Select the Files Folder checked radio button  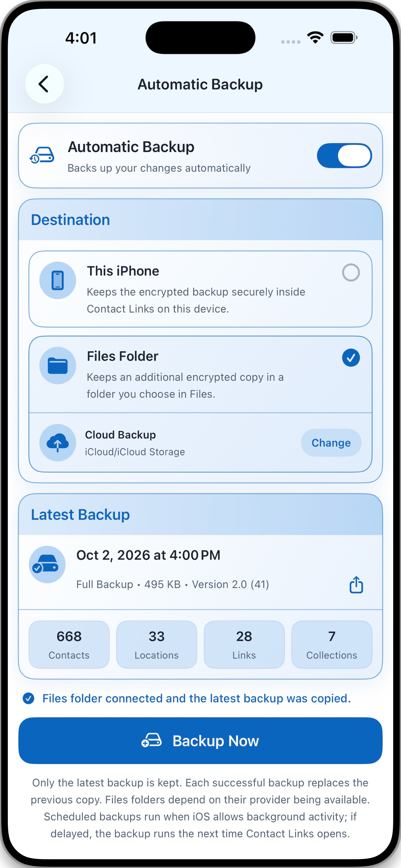coord(351,357)
